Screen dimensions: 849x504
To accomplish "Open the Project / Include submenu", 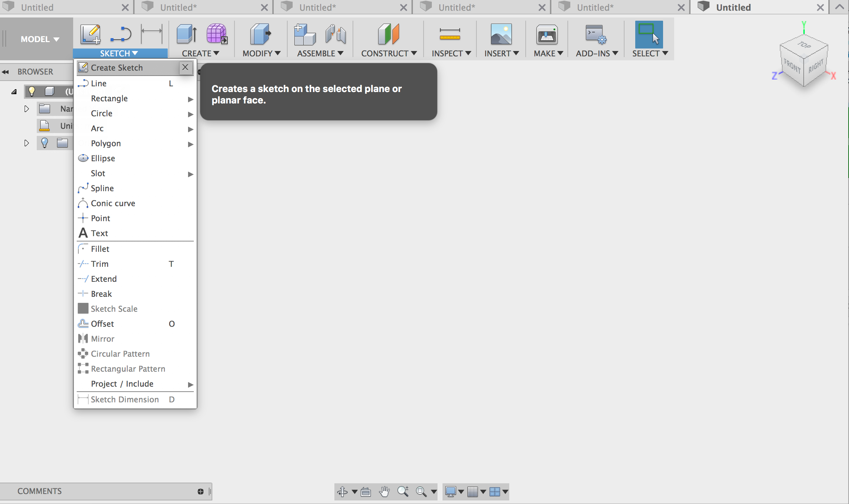I will (135, 384).
